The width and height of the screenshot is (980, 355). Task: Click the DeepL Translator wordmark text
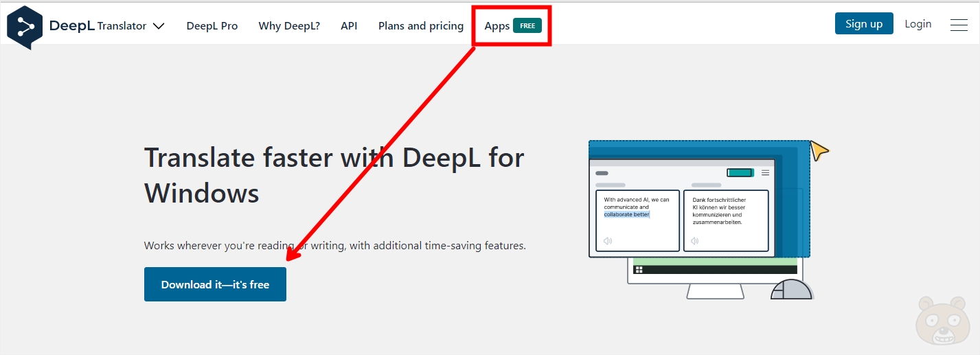98,25
